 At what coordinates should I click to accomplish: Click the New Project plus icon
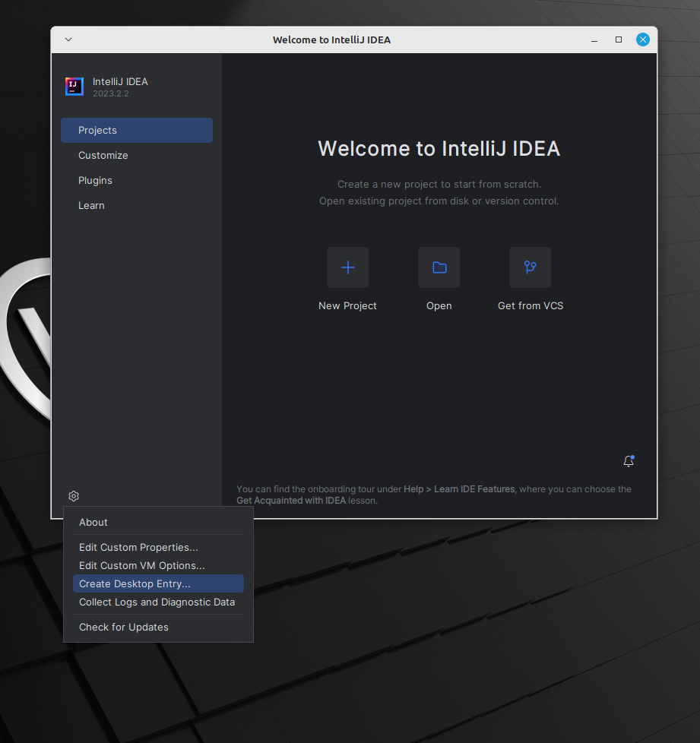[x=347, y=267]
